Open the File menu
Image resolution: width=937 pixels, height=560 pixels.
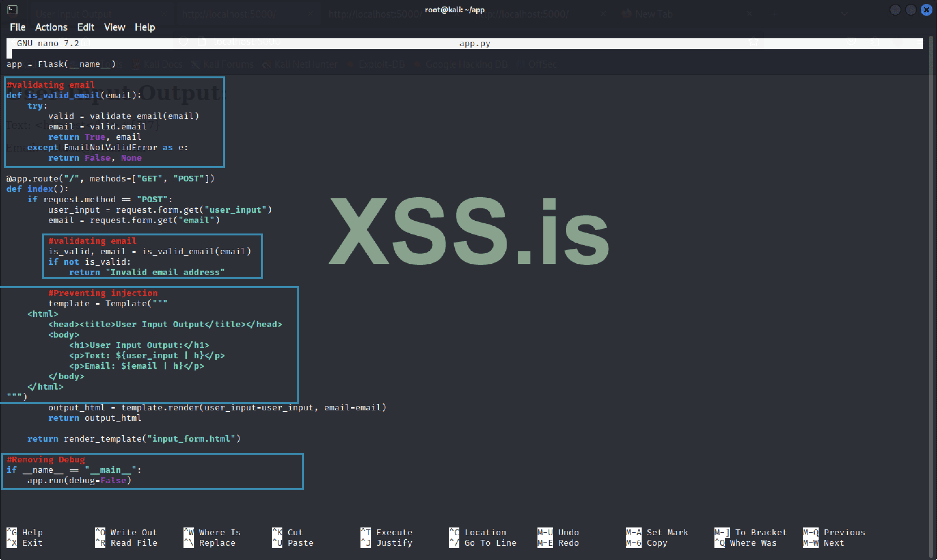[17, 27]
